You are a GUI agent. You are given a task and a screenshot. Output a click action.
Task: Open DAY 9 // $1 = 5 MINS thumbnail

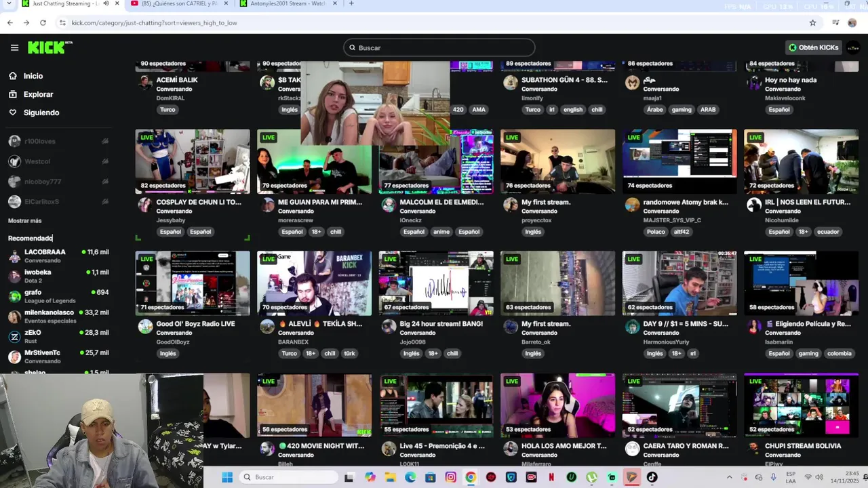(679, 283)
